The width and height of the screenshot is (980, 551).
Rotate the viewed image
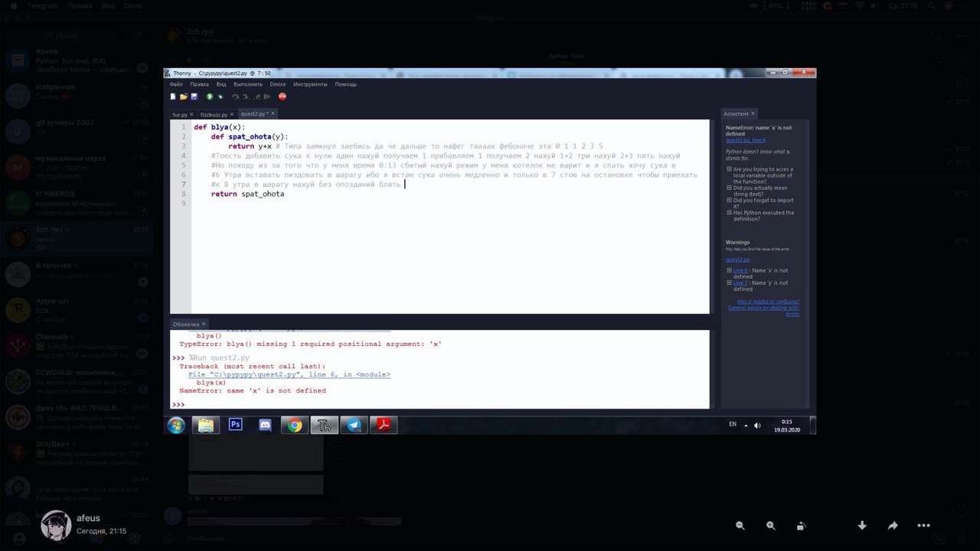801,526
